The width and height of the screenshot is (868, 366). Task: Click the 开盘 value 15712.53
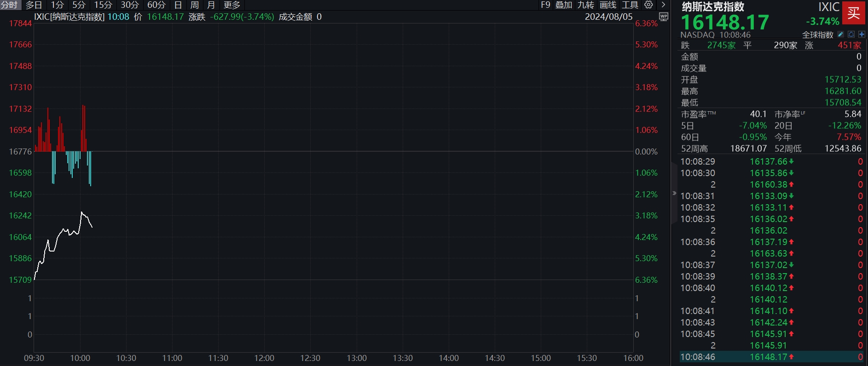click(x=843, y=80)
